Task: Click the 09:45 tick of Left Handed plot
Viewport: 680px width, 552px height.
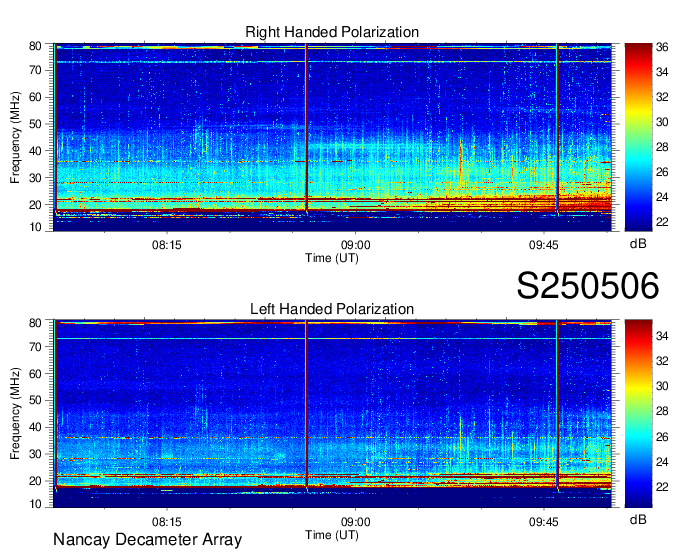Action: (x=544, y=522)
